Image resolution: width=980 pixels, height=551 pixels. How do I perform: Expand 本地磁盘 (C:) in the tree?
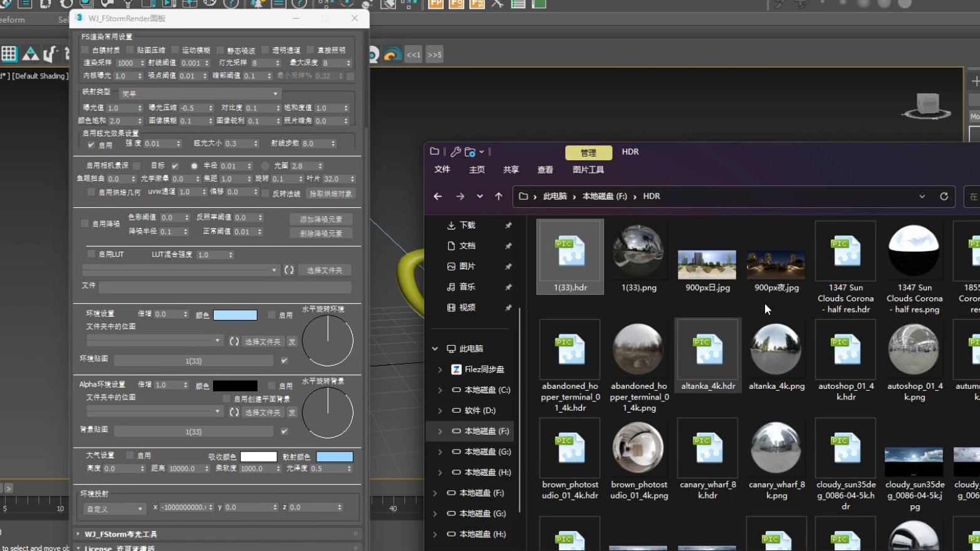tap(440, 390)
